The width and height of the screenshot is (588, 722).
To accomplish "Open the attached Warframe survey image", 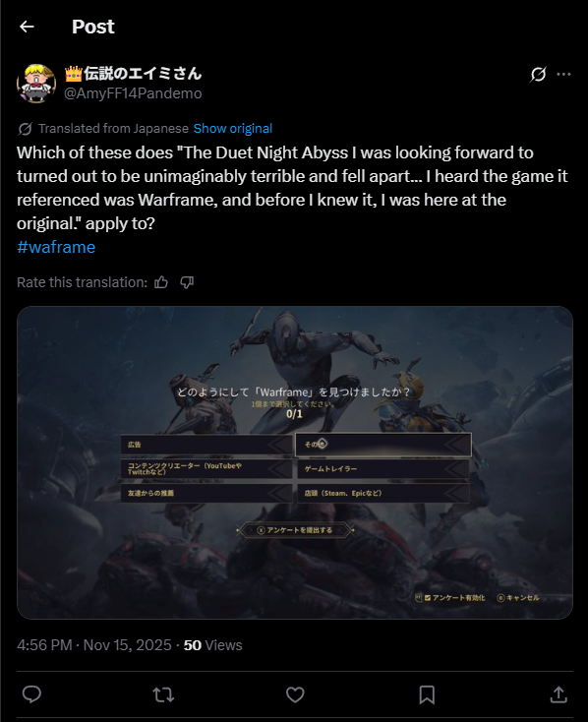I will 295,462.
